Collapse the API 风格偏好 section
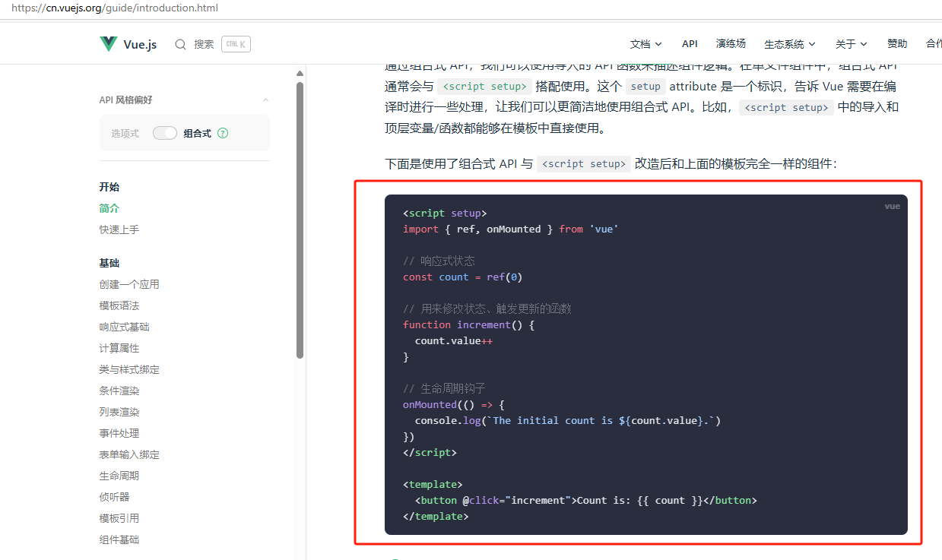 [x=265, y=100]
